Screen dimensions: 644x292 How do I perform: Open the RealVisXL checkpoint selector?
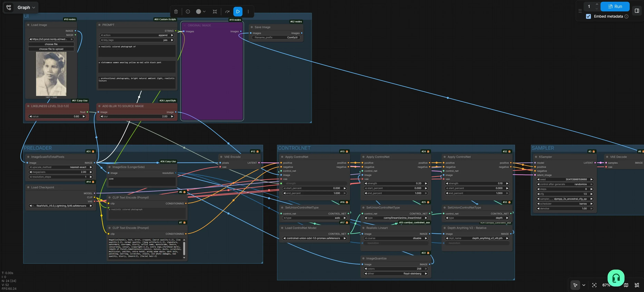pyautogui.click(x=61, y=206)
